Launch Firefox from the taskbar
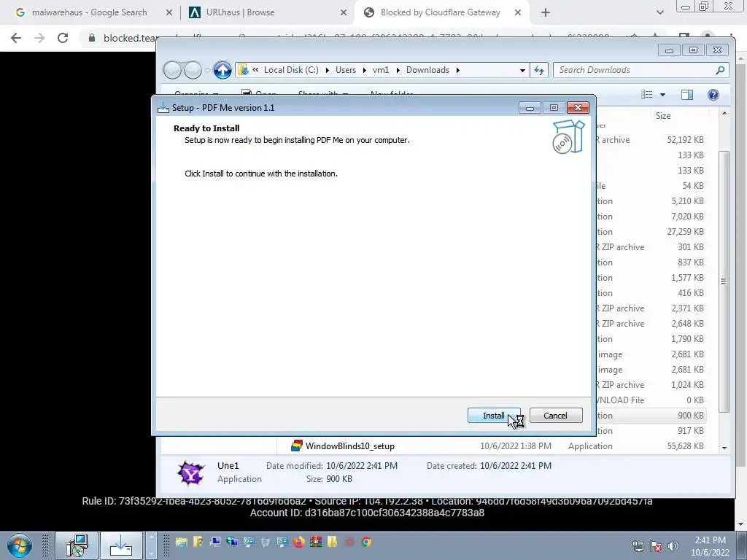 298,542
